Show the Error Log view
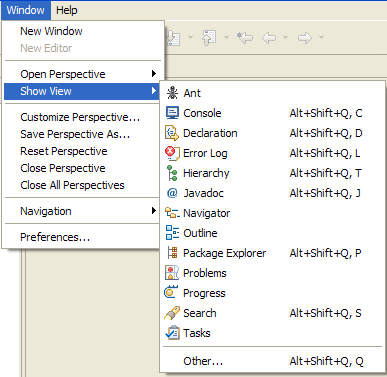The height and width of the screenshot is (377, 387). (x=272, y=153)
